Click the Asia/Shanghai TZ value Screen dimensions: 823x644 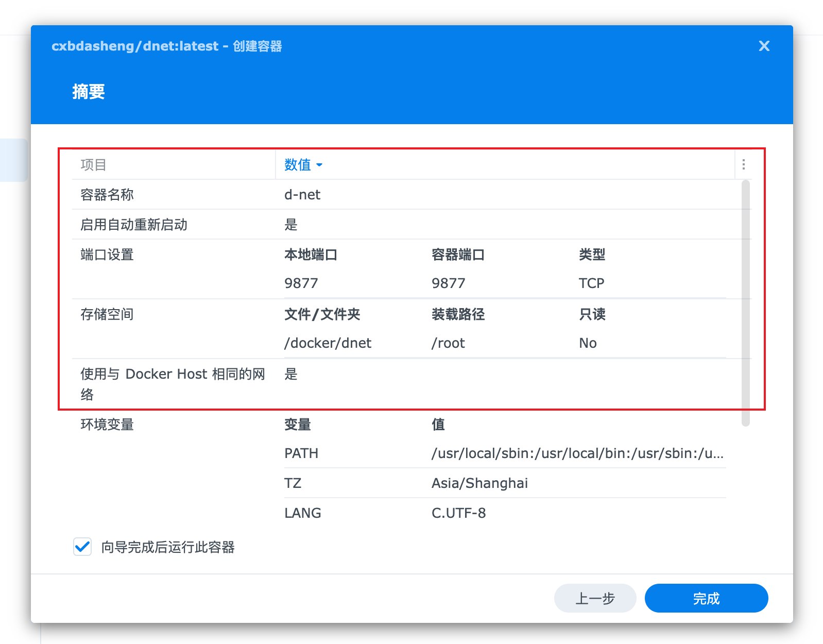[479, 483]
